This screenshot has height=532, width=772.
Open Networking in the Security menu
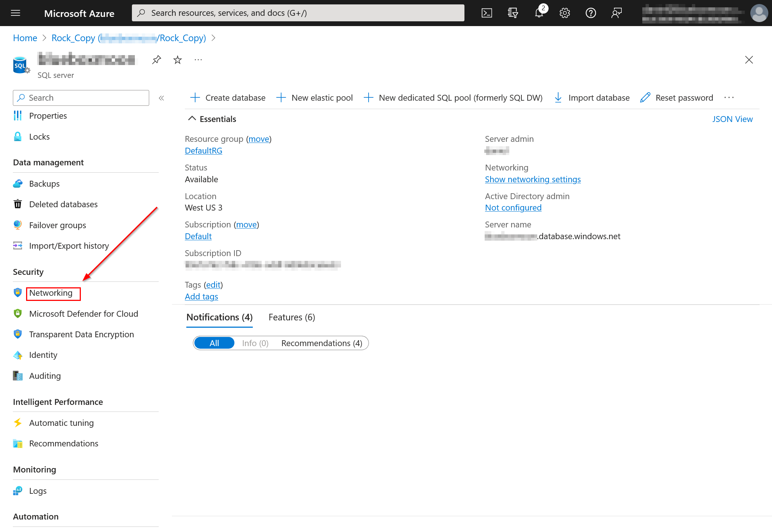(x=51, y=293)
